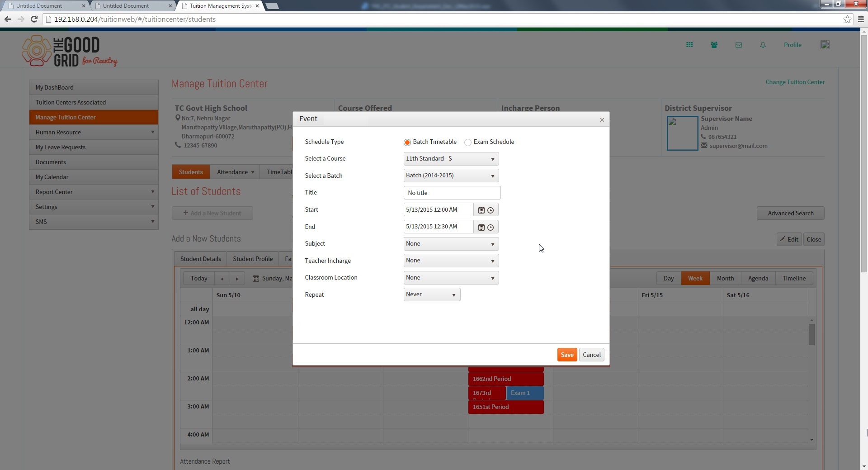Open the notifications bell icon
Image resolution: width=868 pixels, height=470 pixels.
pyautogui.click(x=763, y=45)
